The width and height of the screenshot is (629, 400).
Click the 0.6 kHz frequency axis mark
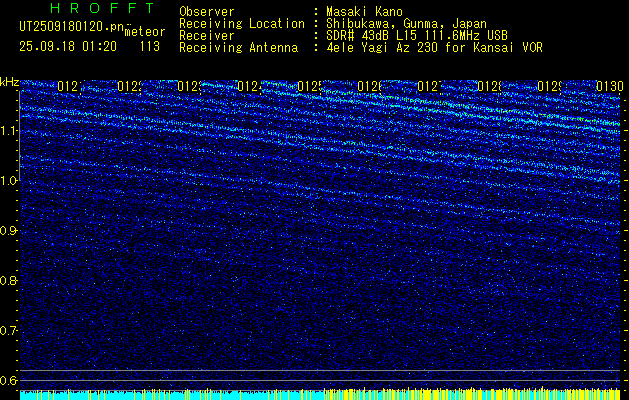click(x=9, y=380)
